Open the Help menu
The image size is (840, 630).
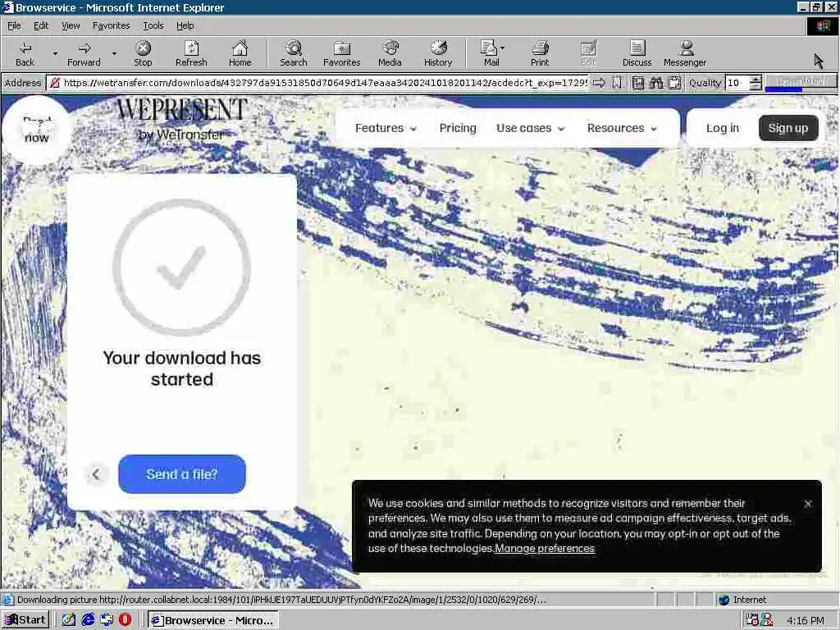185,25
